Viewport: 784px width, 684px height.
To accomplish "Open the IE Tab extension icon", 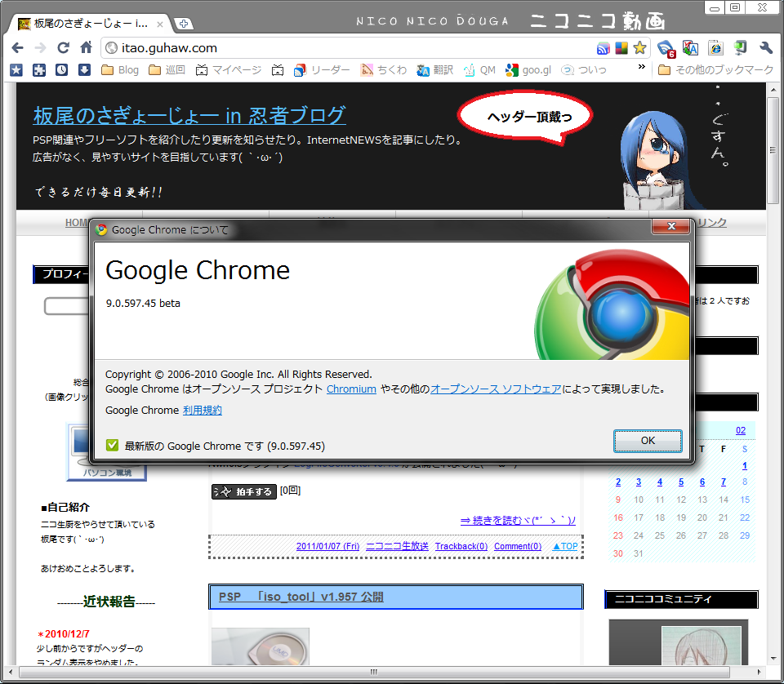I will pyautogui.click(x=715, y=48).
